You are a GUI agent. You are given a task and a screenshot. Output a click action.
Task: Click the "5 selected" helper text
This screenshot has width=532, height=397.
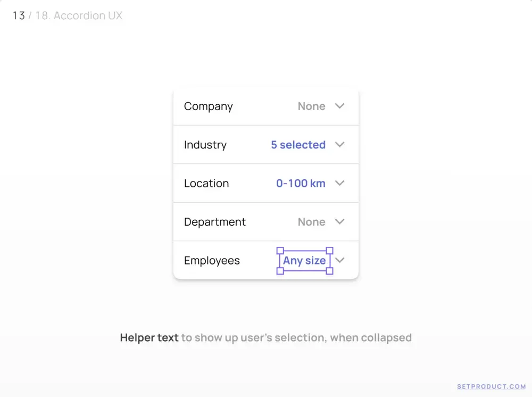click(x=298, y=145)
